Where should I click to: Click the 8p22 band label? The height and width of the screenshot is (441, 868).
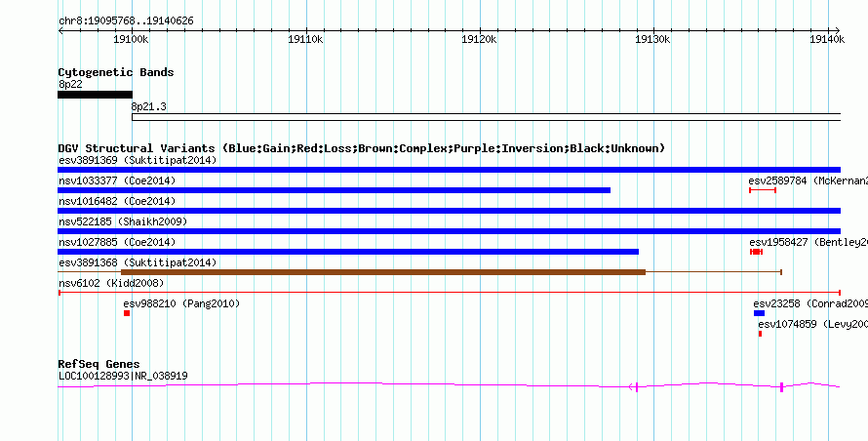click(70, 84)
